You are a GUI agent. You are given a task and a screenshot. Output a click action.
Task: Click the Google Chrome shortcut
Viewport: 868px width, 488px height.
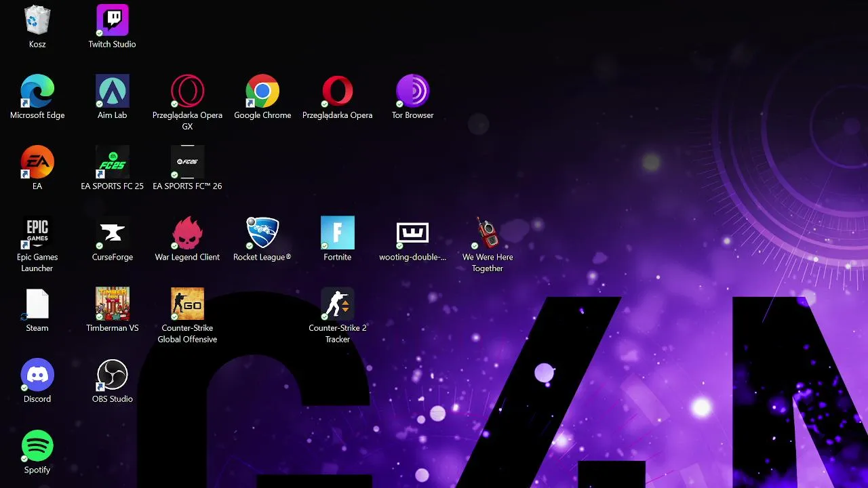coord(262,91)
